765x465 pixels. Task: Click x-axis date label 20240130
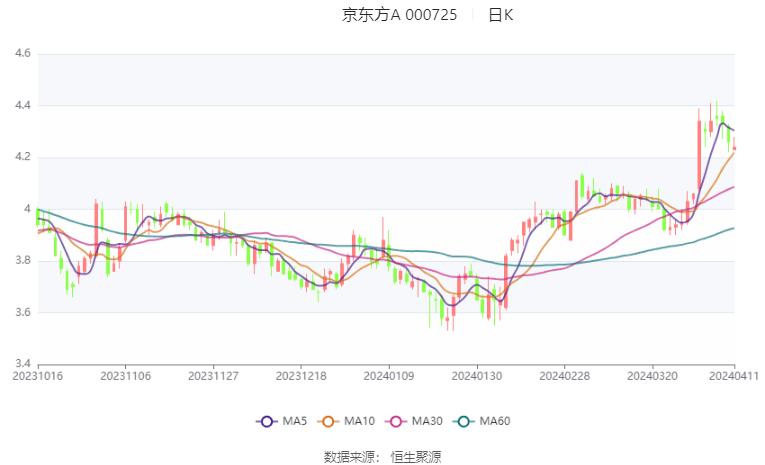pos(477,376)
